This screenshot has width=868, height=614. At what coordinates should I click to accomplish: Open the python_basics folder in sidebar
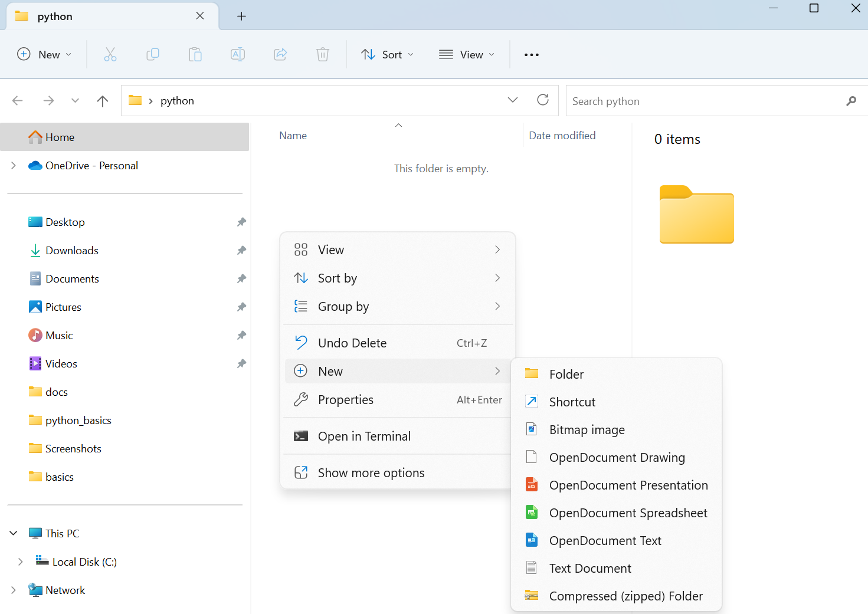(x=125, y=421)
